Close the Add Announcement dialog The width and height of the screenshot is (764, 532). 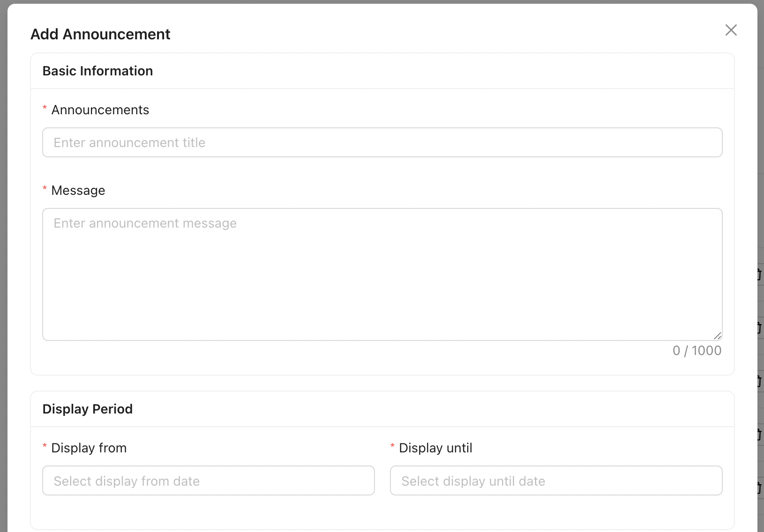click(x=731, y=30)
